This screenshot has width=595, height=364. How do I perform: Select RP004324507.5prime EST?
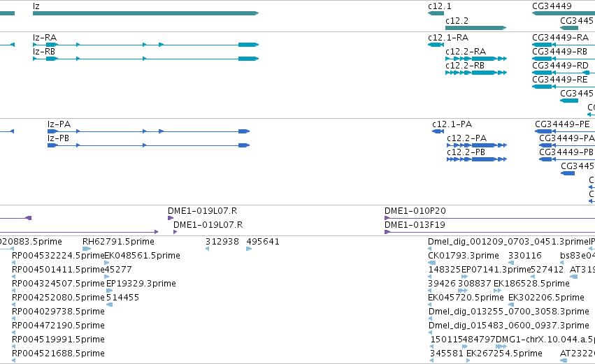(14, 291)
